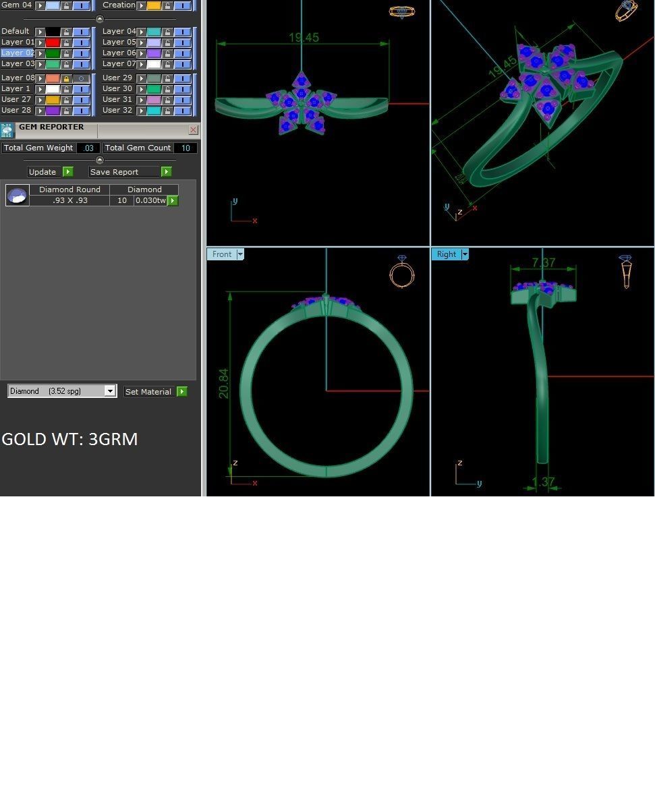Open the Diamond material dropdown
Viewport: 655px width, 812px height.
[x=110, y=391]
